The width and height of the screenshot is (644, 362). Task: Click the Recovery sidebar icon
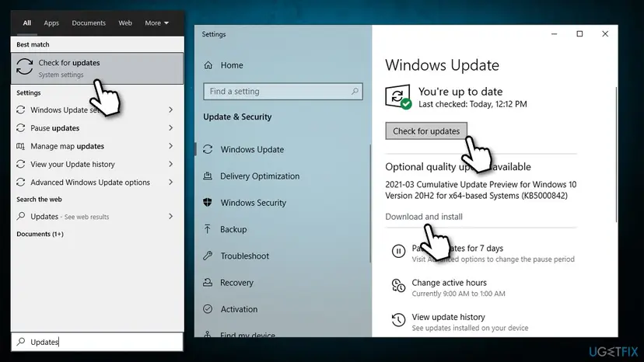pos(208,283)
